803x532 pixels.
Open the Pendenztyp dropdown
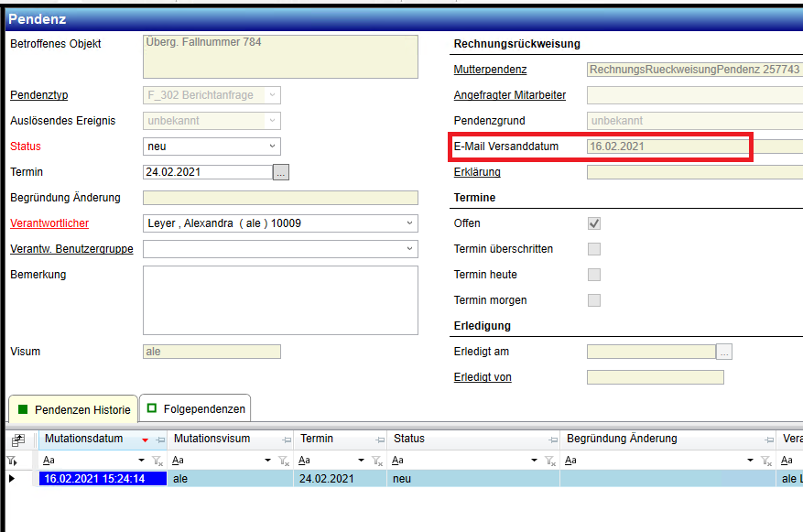tap(212, 95)
